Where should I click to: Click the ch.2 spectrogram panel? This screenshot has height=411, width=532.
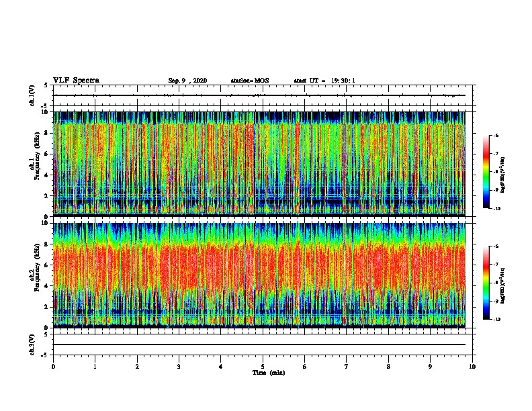click(x=259, y=275)
